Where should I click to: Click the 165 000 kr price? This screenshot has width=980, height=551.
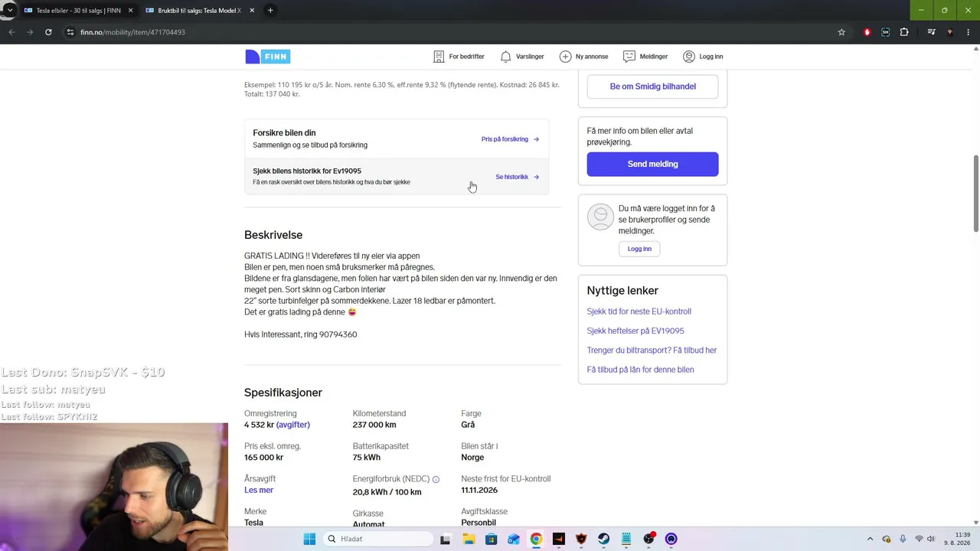[x=263, y=458]
